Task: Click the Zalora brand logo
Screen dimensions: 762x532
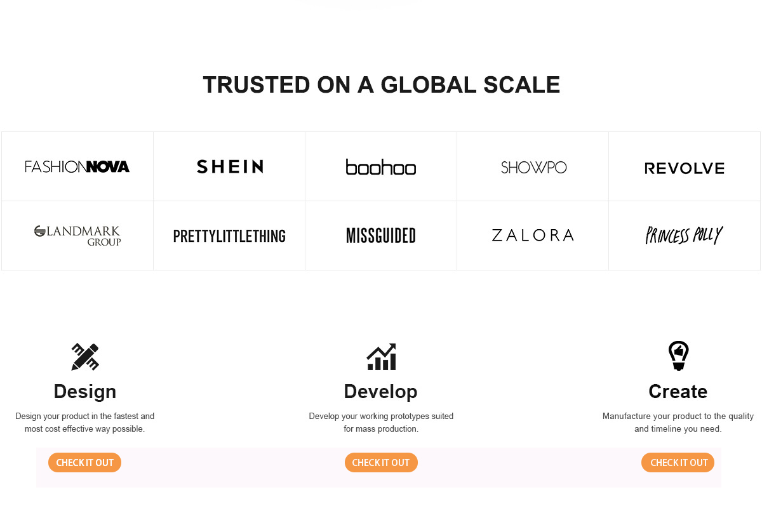Action: 533,236
